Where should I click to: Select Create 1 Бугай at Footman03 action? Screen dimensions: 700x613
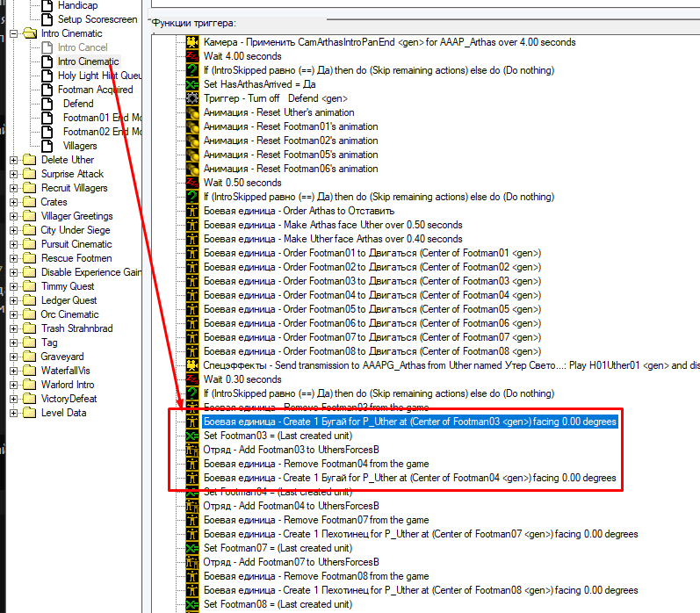click(x=410, y=422)
